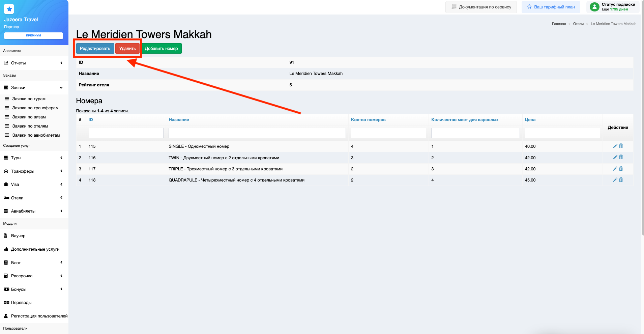644x334 pixels.
Task: Click the pencil edit icon for SINGLE room
Action: [x=615, y=146]
